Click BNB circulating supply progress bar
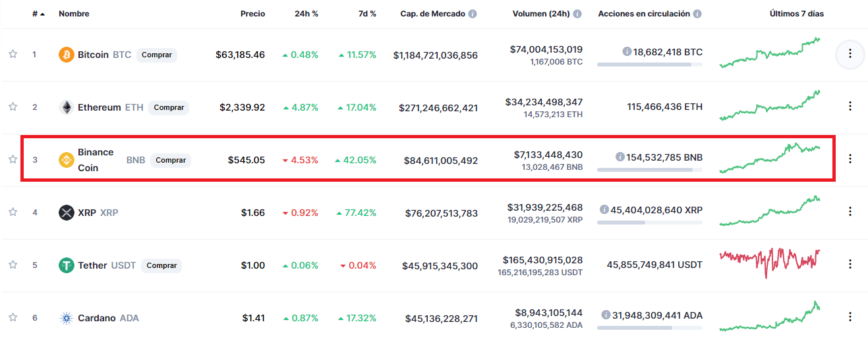The height and width of the screenshot is (343, 868). [650, 170]
